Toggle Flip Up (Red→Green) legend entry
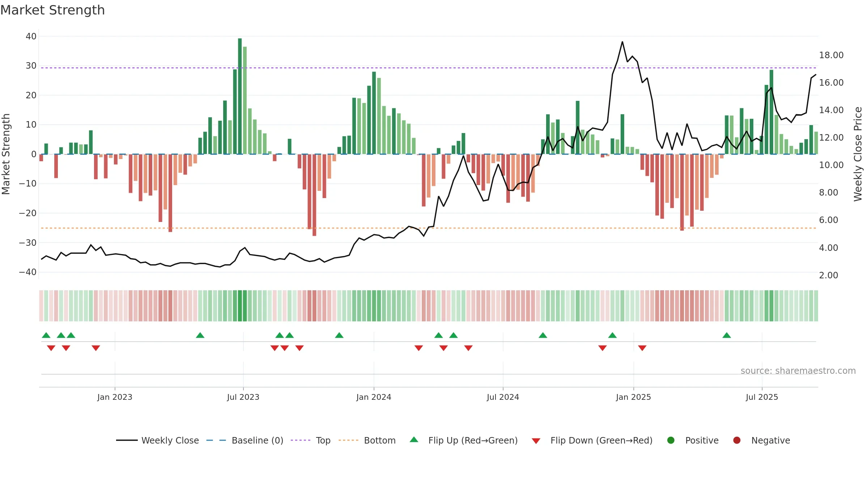This screenshot has height=488, width=868. [464, 440]
